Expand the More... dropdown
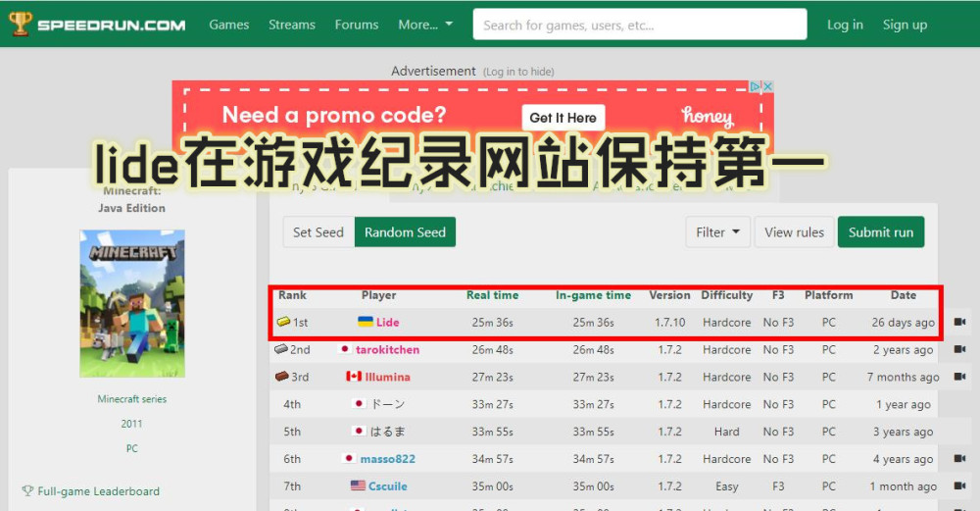Image resolution: width=980 pixels, height=511 pixels. pos(425,26)
